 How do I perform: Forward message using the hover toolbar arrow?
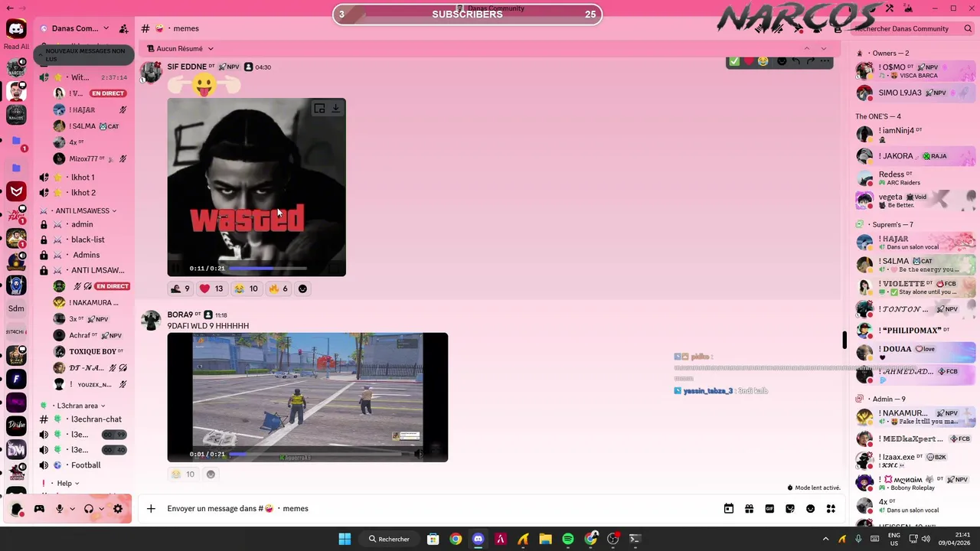(x=811, y=61)
